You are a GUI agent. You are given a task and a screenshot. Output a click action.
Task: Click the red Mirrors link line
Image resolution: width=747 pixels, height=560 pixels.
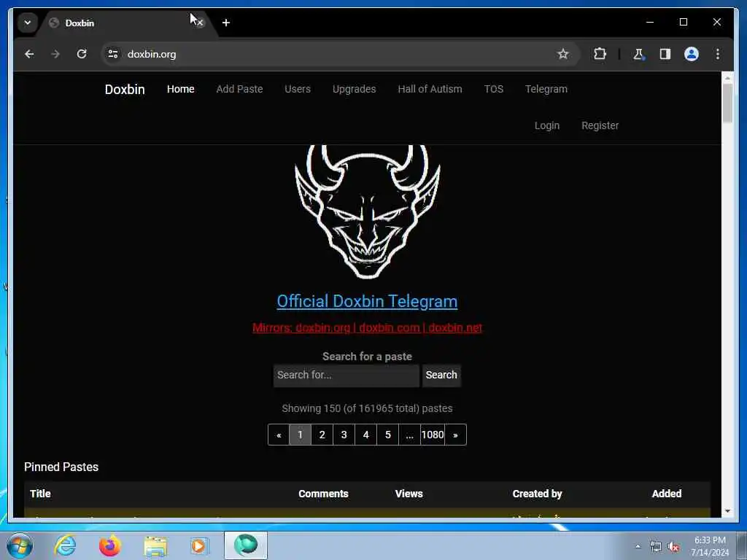click(x=368, y=328)
